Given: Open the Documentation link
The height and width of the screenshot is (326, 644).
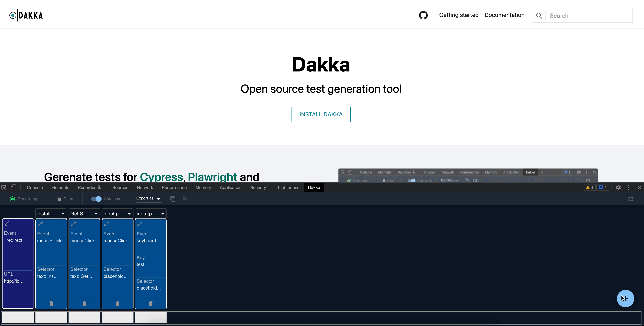Looking at the screenshot, I should 505,15.
